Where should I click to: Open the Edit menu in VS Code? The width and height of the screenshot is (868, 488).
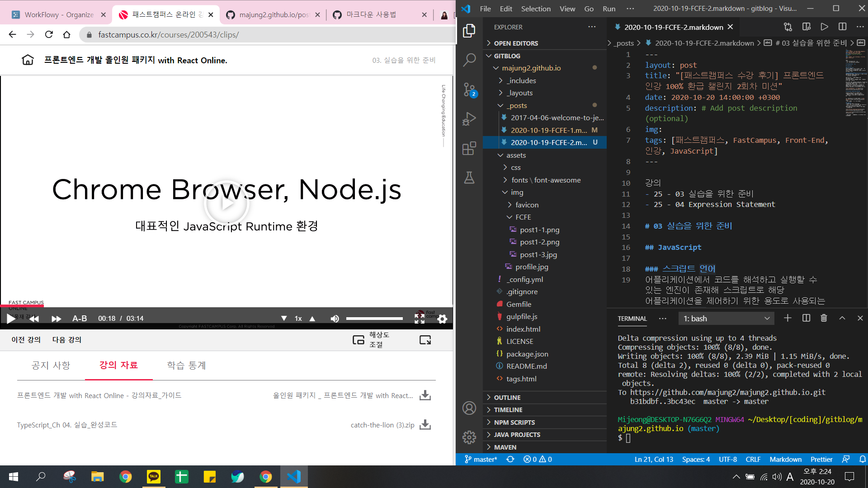pyautogui.click(x=506, y=9)
